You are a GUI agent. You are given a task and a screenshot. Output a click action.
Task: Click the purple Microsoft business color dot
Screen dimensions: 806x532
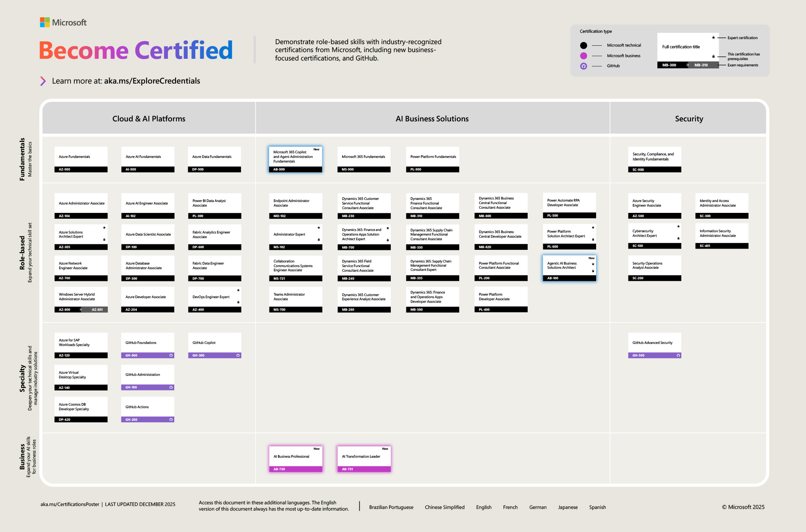tap(584, 55)
